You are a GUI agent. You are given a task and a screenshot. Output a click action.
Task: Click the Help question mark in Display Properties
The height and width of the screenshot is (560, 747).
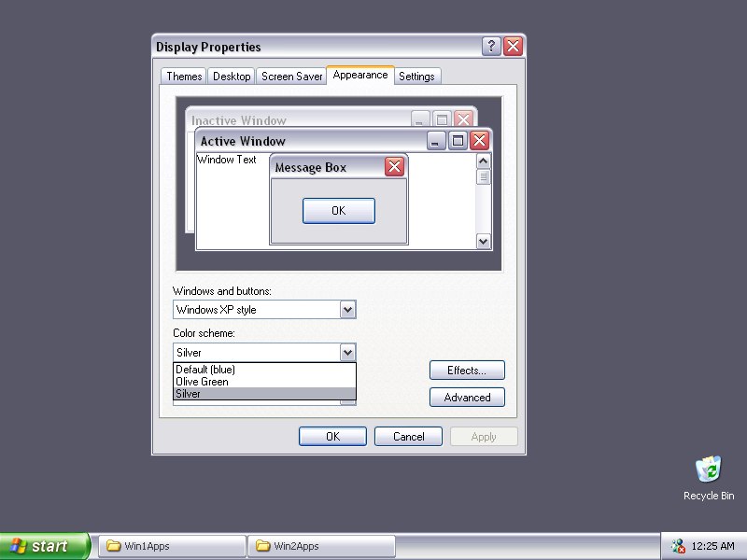pos(490,46)
